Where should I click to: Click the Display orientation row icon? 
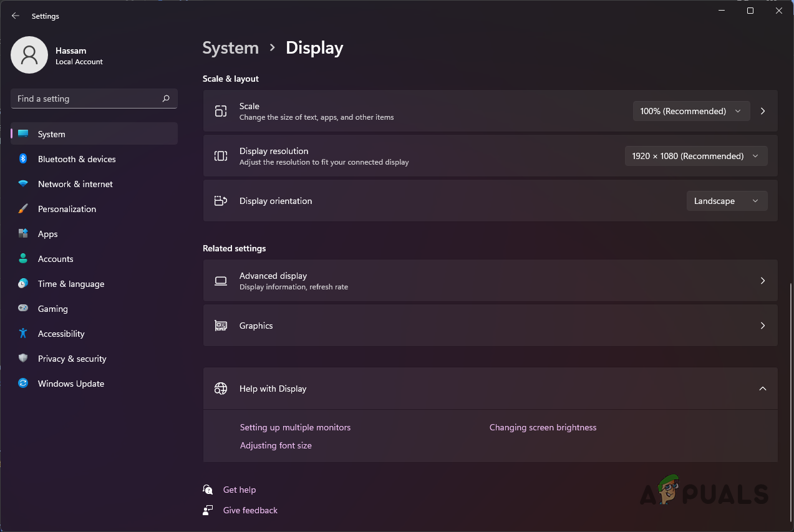[x=221, y=201]
